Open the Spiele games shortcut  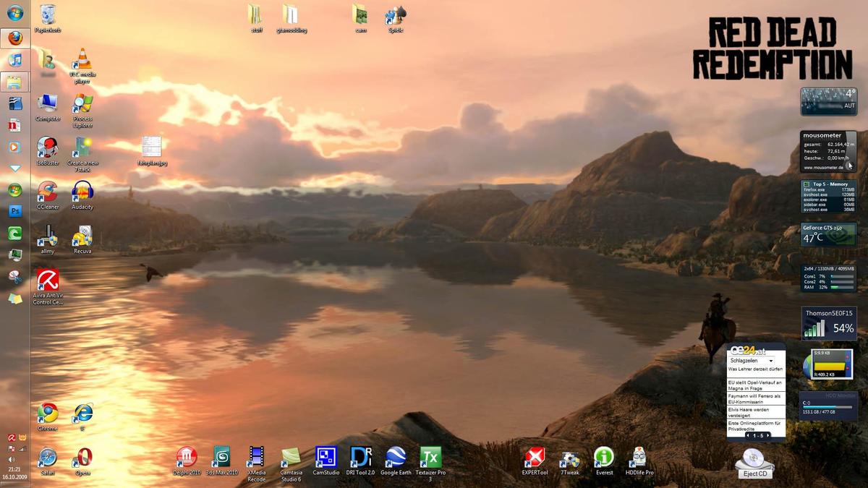(395, 18)
